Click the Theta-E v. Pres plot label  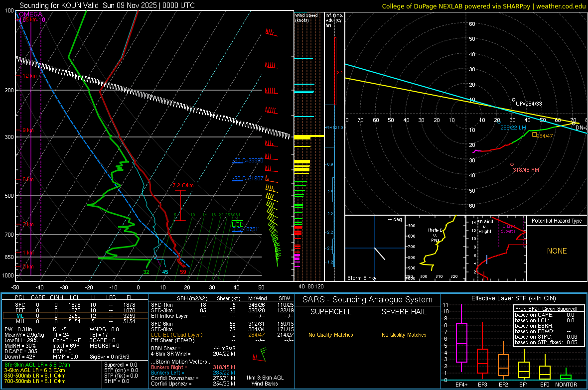(x=435, y=235)
